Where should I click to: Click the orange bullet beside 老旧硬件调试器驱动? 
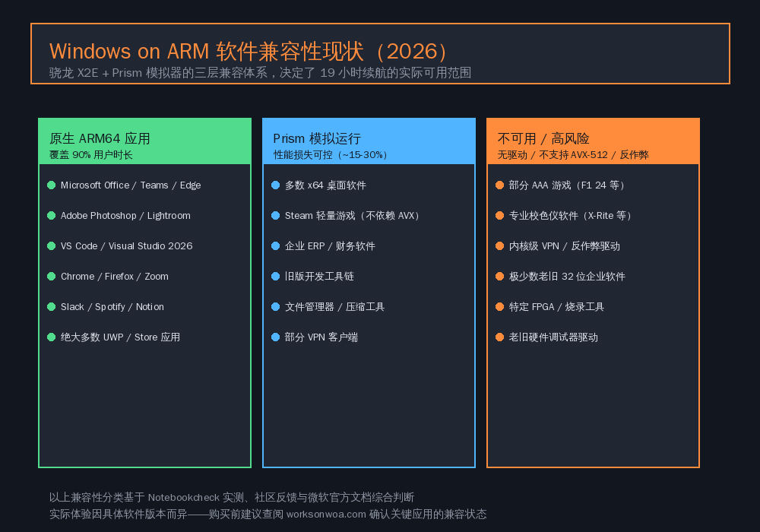pyautogui.click(x=500, y=337)
